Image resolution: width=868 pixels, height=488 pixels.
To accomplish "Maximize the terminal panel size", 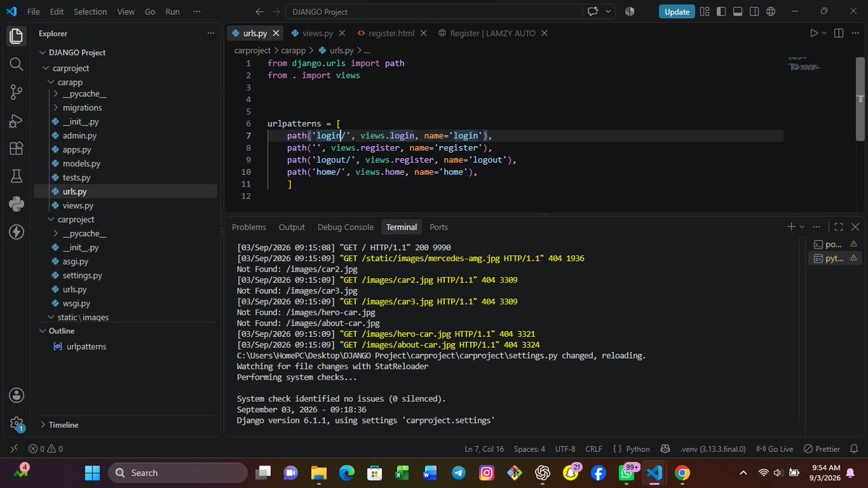I will coord(838,227).
